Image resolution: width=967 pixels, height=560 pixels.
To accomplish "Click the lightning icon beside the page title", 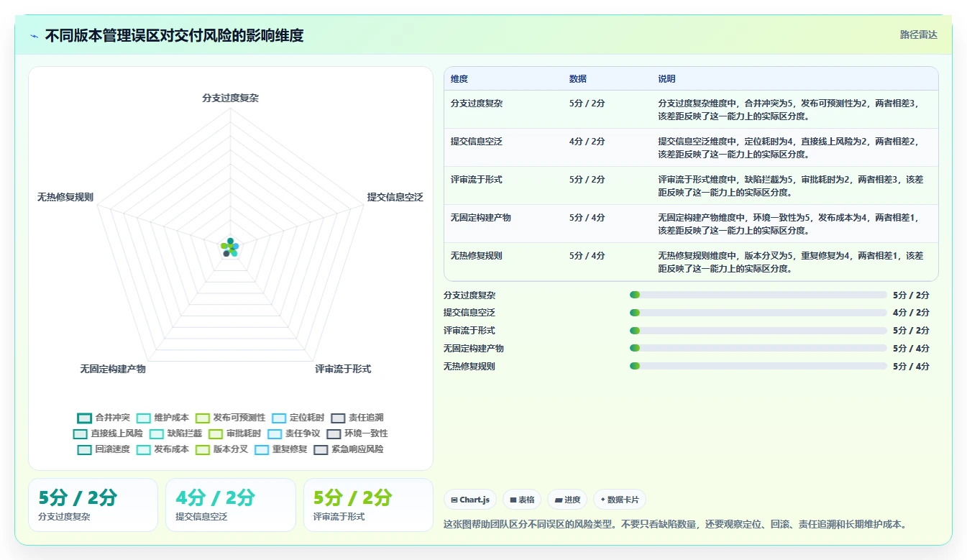I will pos(35,36).
